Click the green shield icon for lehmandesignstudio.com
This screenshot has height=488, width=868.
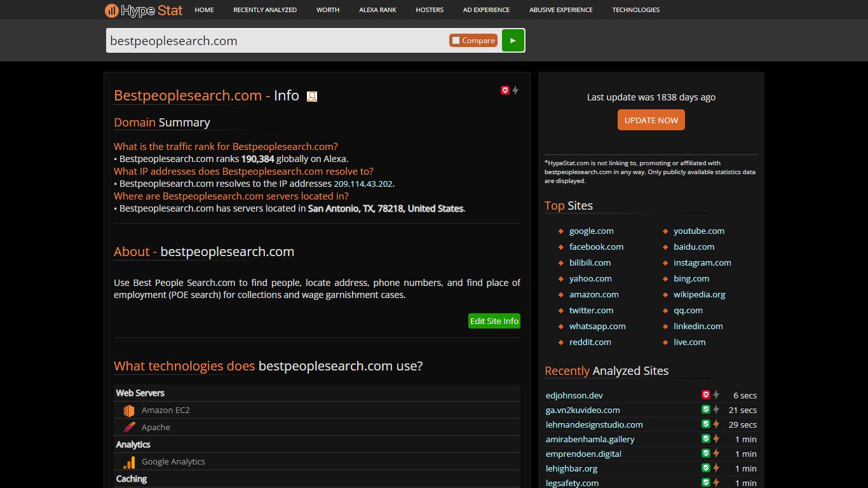tap(705, 424)
